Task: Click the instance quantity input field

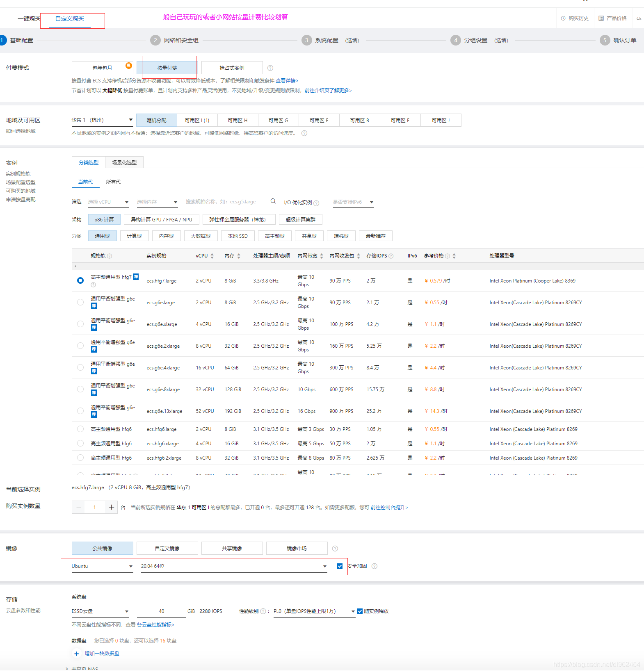Action: coord(95,508)
